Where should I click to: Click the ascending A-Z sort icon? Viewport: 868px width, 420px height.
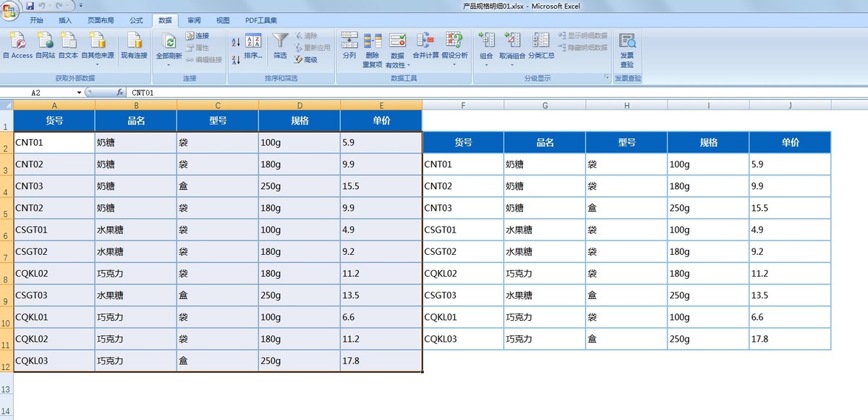click(235, 40)
